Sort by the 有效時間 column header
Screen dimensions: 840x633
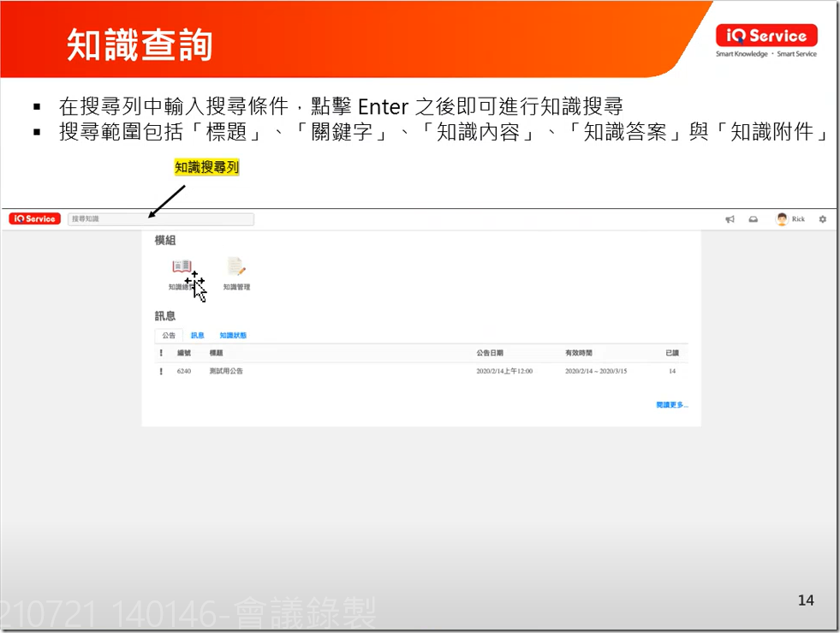tap(578, 353)
